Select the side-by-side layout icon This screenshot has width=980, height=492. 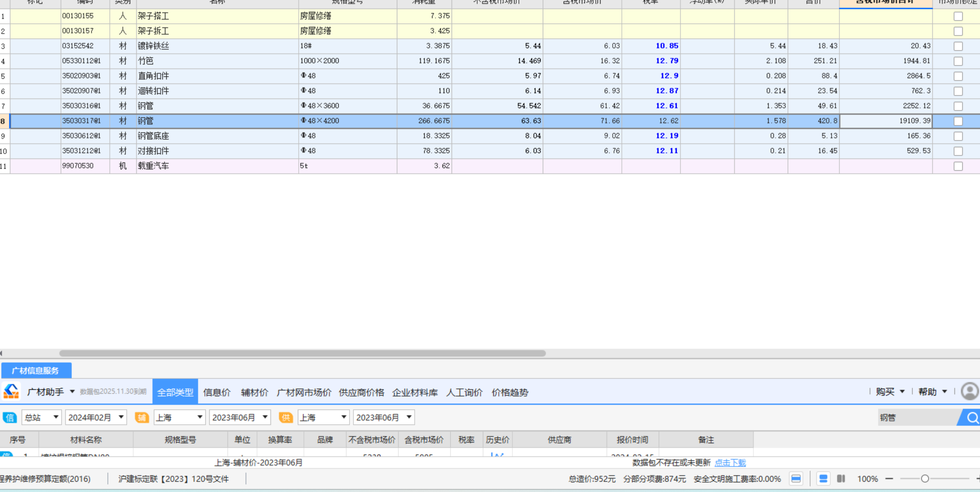point(841,479)
